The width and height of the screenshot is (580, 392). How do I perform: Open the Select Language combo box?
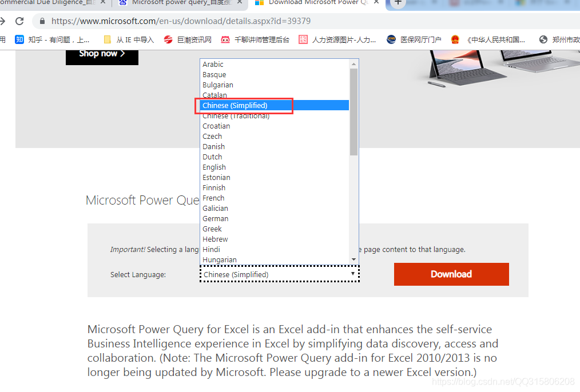tap(279, 274)
